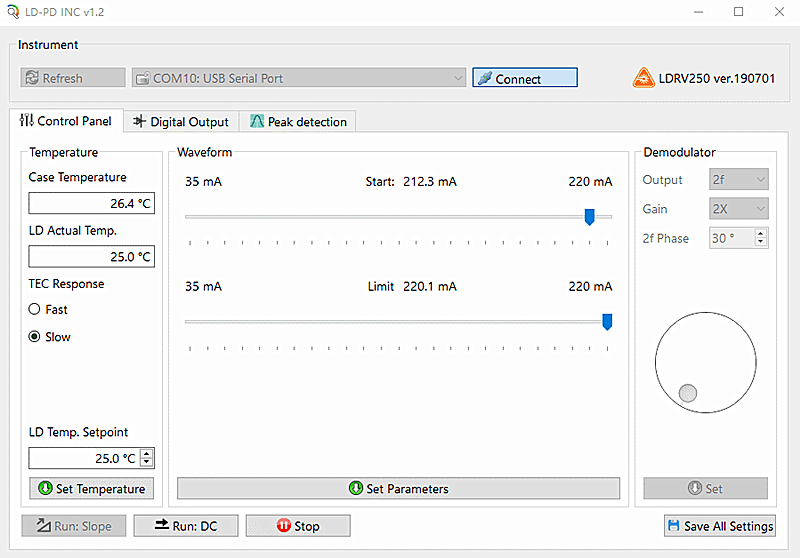Image resolution: width=800 pixels, height=558 pixels.
Task: Open the Peak detection tab
Action: click(x=297, y=122)
